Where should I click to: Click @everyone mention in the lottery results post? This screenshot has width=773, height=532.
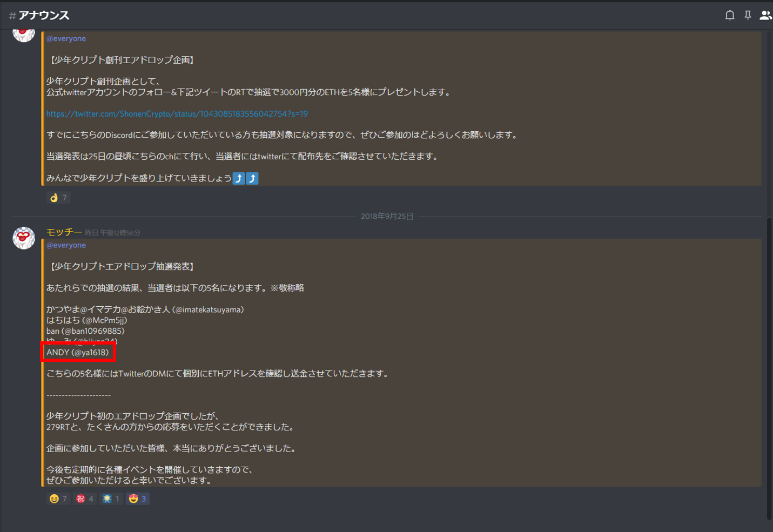(x=66, y=245)
